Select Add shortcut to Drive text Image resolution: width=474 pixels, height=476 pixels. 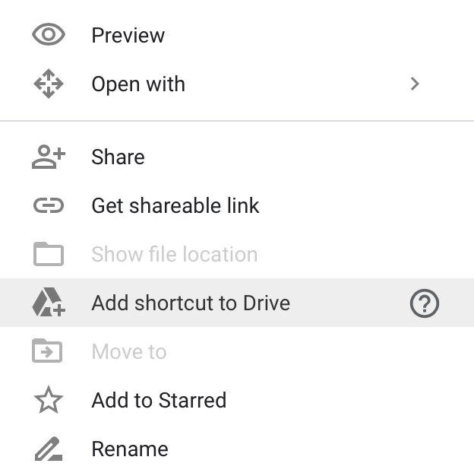tap(191, 303)
